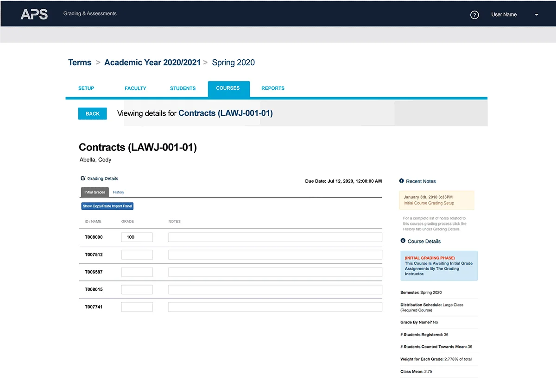
Task: Click the APS logo
Action: pos(34,14)
